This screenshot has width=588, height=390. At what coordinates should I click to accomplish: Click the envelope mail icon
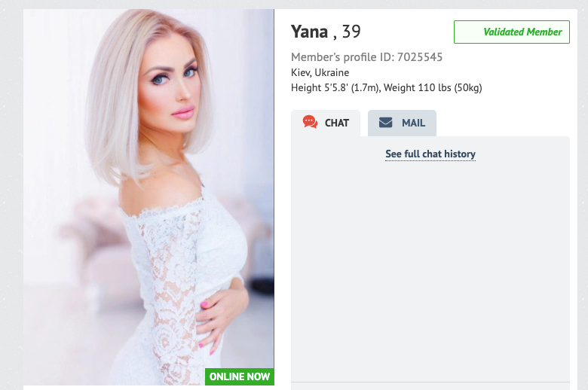point(385,123)
